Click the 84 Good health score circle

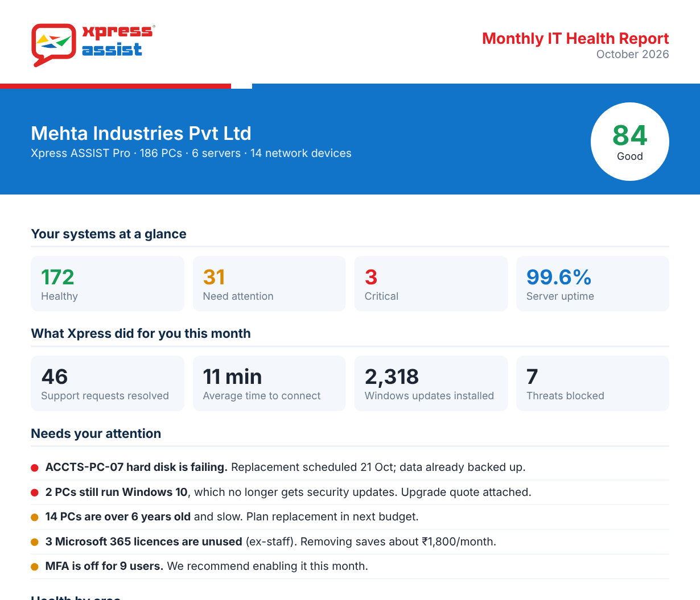point(630,142)
